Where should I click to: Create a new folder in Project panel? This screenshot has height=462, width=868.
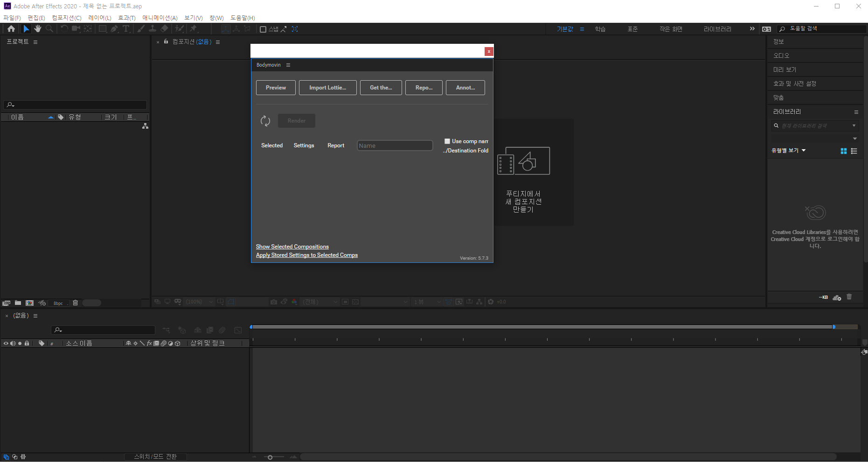(18, 303)
